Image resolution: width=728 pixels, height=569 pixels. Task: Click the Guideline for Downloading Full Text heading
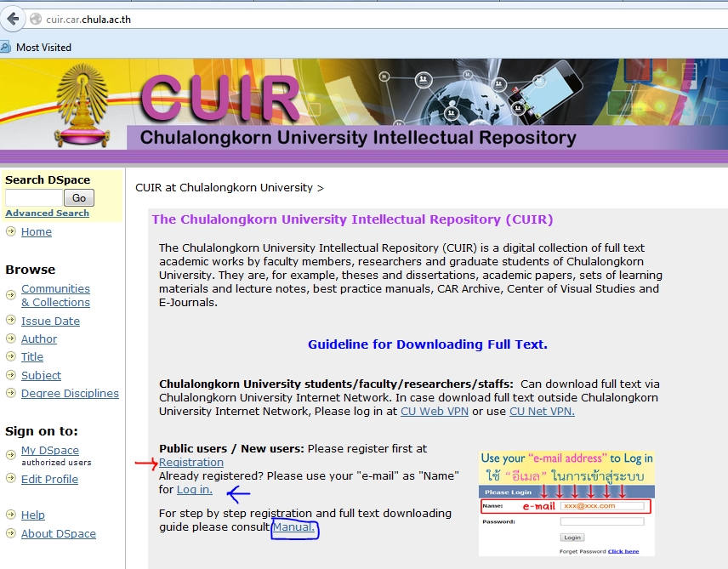tap(428, 344)
